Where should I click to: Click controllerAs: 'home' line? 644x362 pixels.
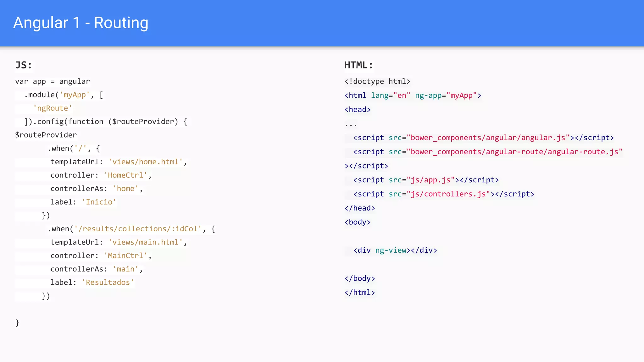[97, 189]
